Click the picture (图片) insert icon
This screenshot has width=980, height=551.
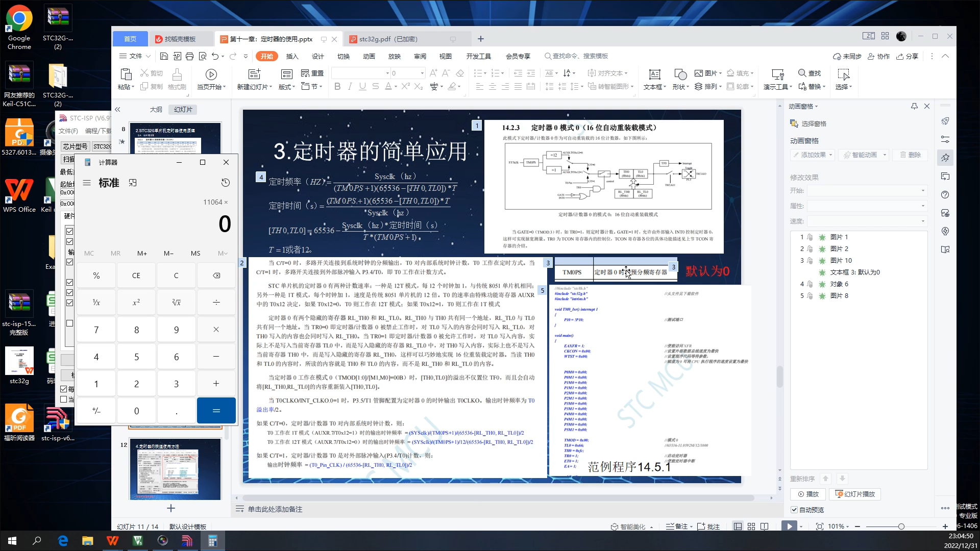pyautogui.click(x=699, y=73)
